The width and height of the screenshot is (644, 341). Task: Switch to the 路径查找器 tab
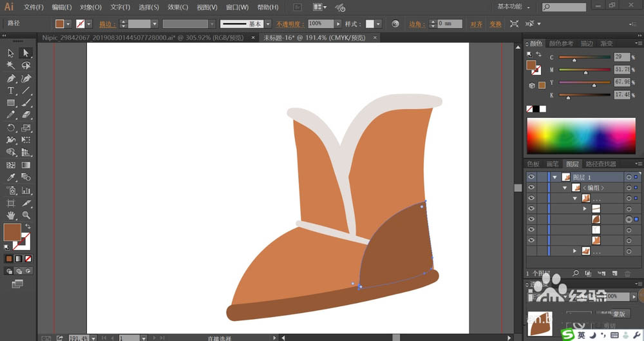pos(600,164)
